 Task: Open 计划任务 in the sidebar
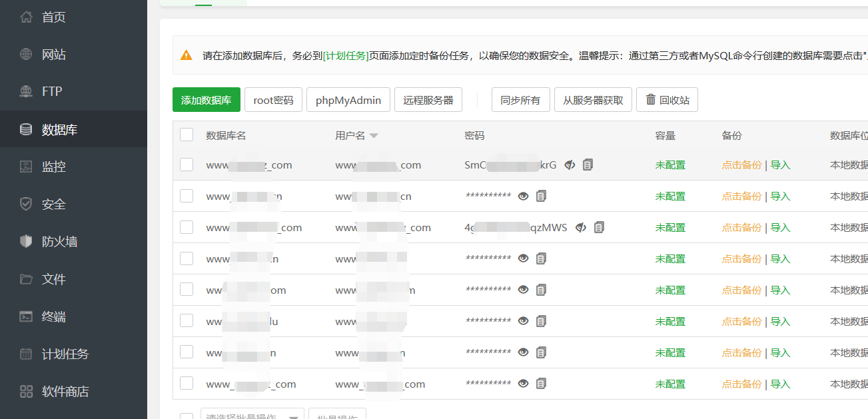(x=65, y=354)
